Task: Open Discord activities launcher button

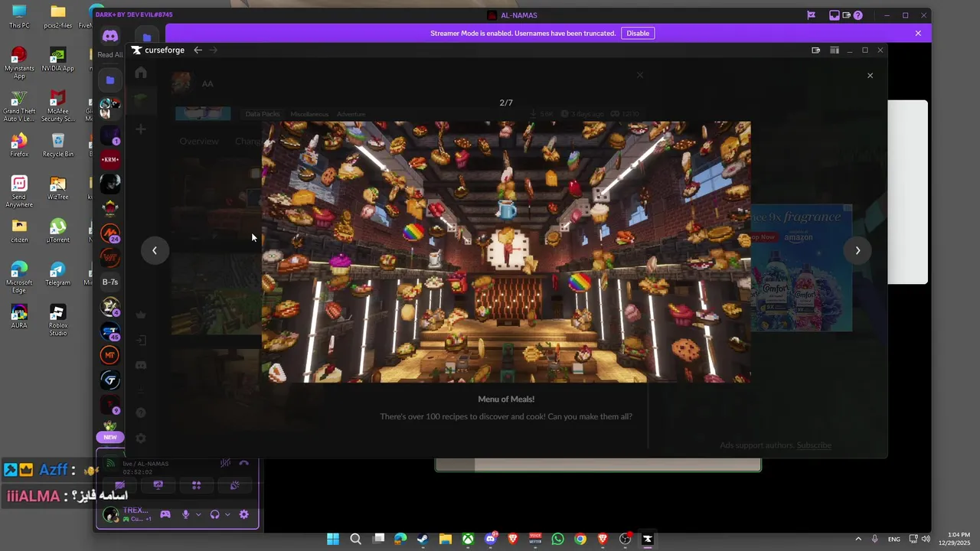Action: (x=197, y=484)
